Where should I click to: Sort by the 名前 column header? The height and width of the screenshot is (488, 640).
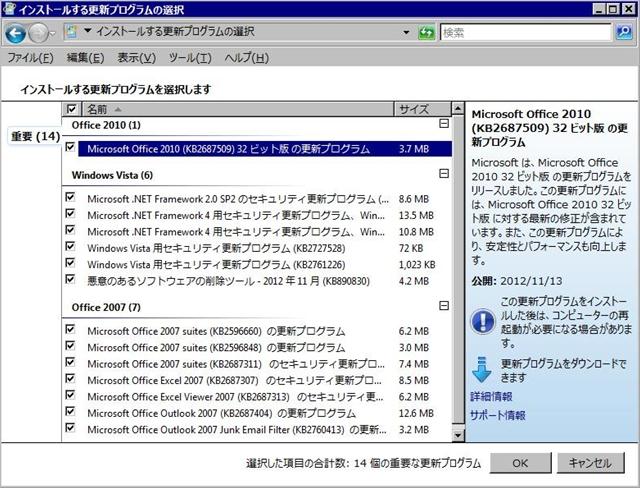(x=238, y=109)
